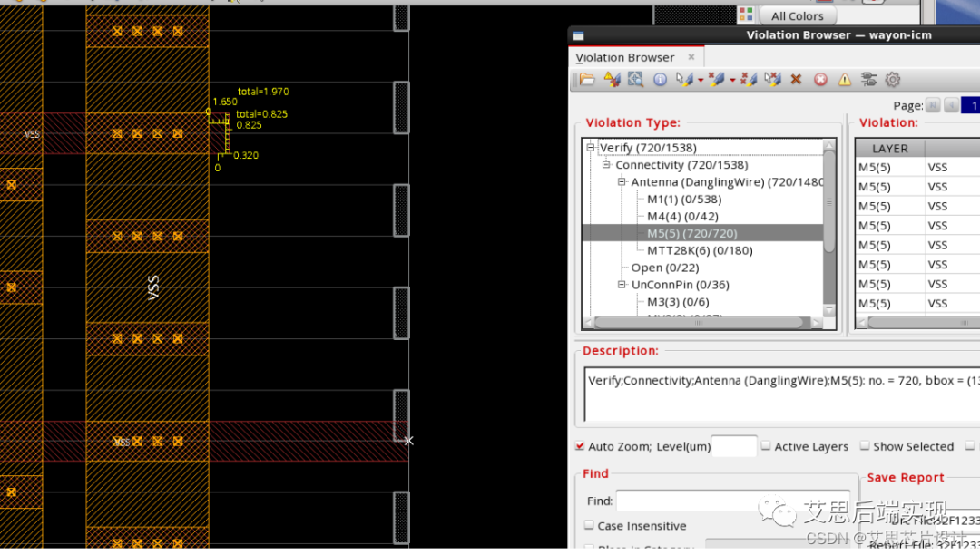Click the magnifier zoom-to-violation icon
This screenshot has height=555, width=980.
click(x=635, y=80)
